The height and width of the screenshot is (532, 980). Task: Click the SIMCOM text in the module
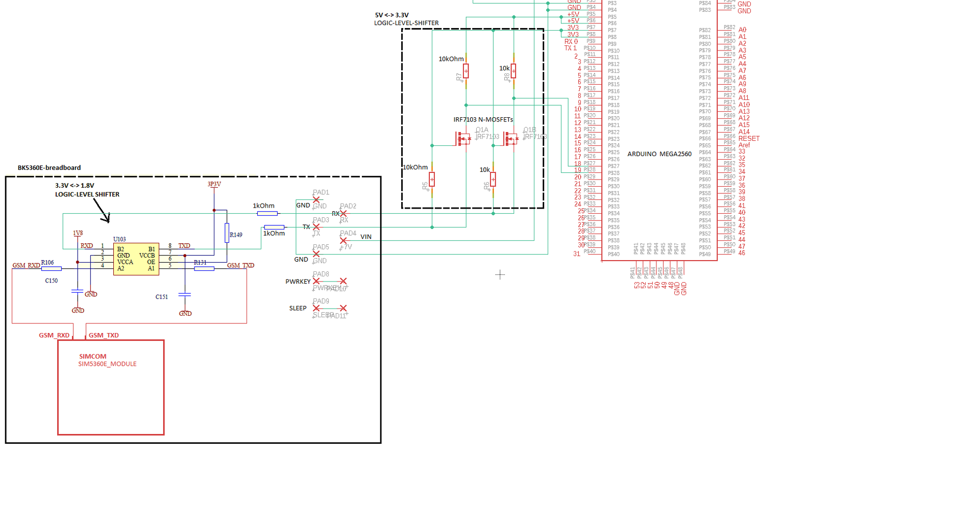(93, 357)
